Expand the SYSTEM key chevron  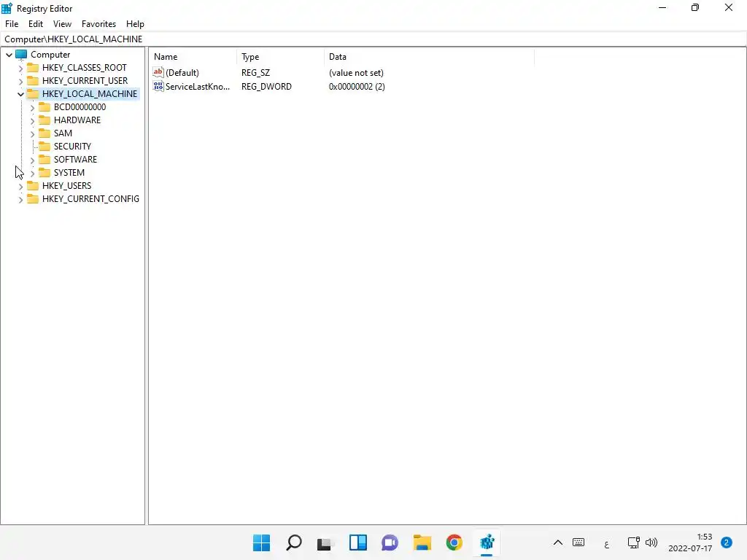[x=32, y=174]
